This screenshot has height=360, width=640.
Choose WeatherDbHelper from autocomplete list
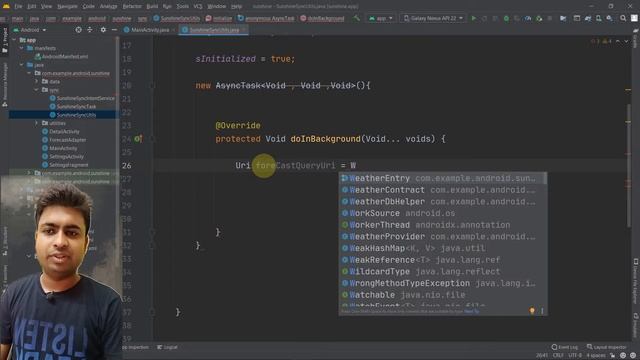pos(443,202)
